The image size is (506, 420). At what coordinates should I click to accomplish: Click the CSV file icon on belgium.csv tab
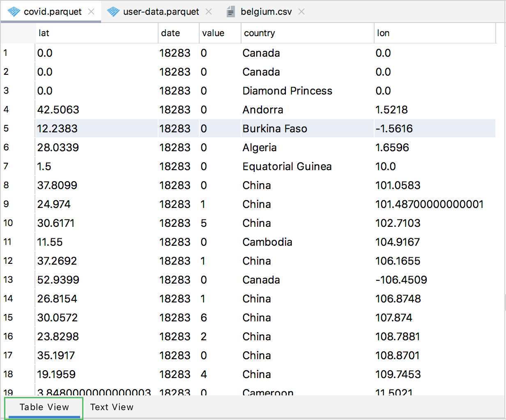click(230, 12)
